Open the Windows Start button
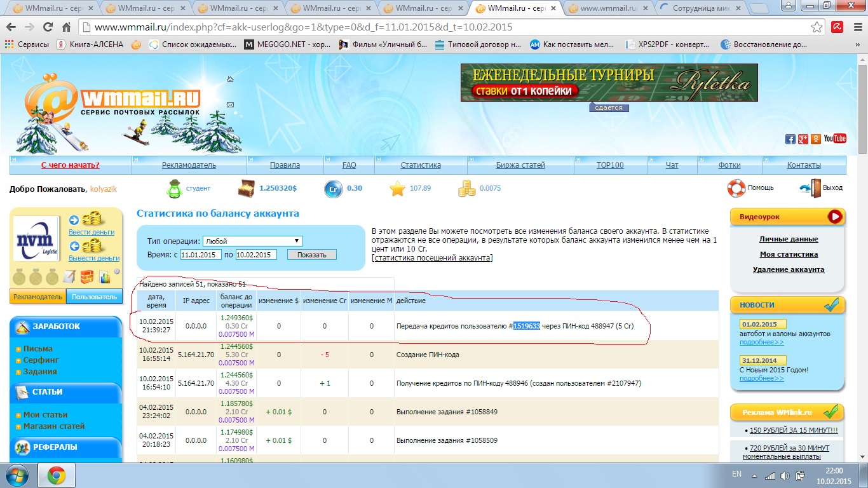 point(18,475)
